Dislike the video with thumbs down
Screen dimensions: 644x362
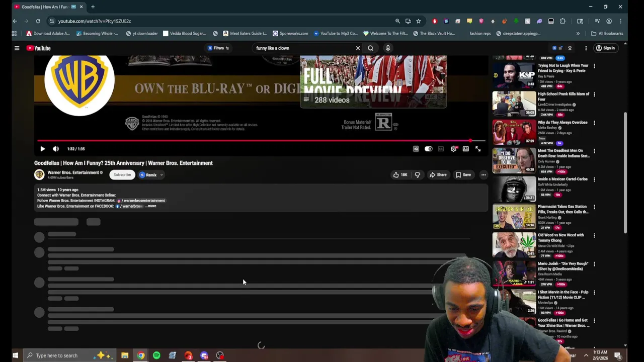417,175
